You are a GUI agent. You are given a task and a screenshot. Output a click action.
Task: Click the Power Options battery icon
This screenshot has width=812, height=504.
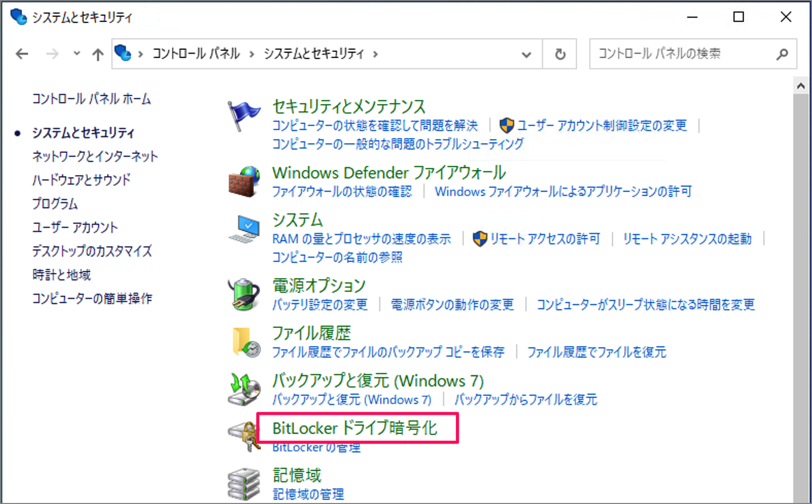tap(244, 294)
